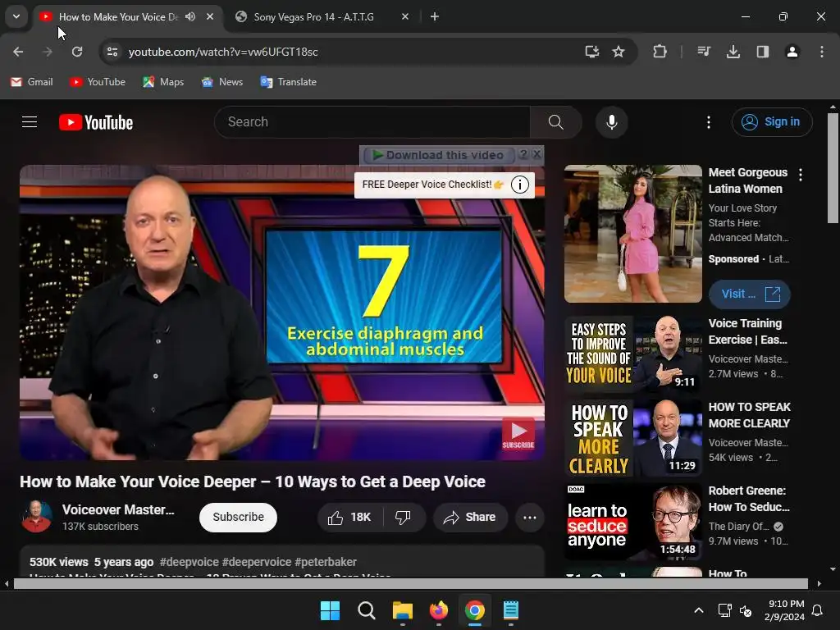Like the video with thumbs up 18K

pyautogui.click(x=350, y=517)
